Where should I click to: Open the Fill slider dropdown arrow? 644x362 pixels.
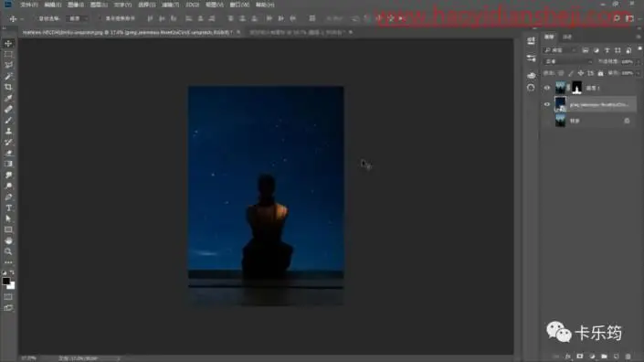pyautogui.click(x=638, y=73)
